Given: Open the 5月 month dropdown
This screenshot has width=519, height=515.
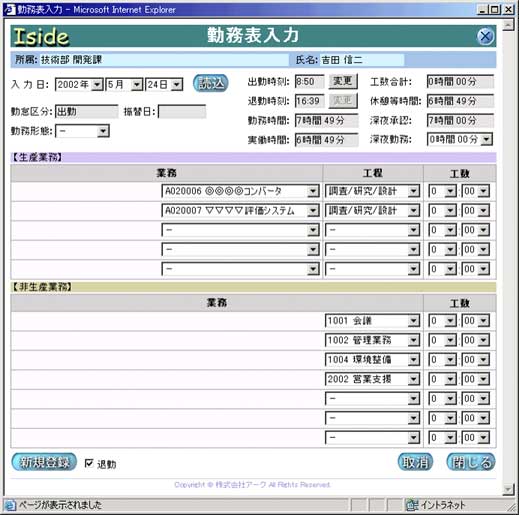Looking at the screenshot, I should click(x=124, y=85).
